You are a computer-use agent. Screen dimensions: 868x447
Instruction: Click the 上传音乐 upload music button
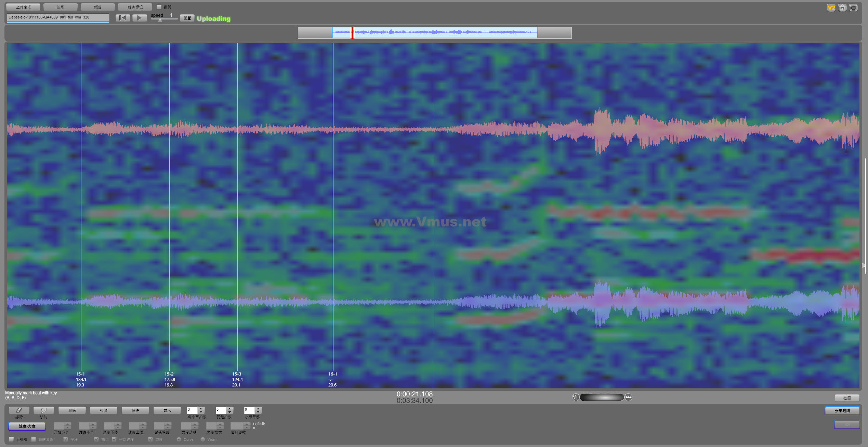coord(23,7)
